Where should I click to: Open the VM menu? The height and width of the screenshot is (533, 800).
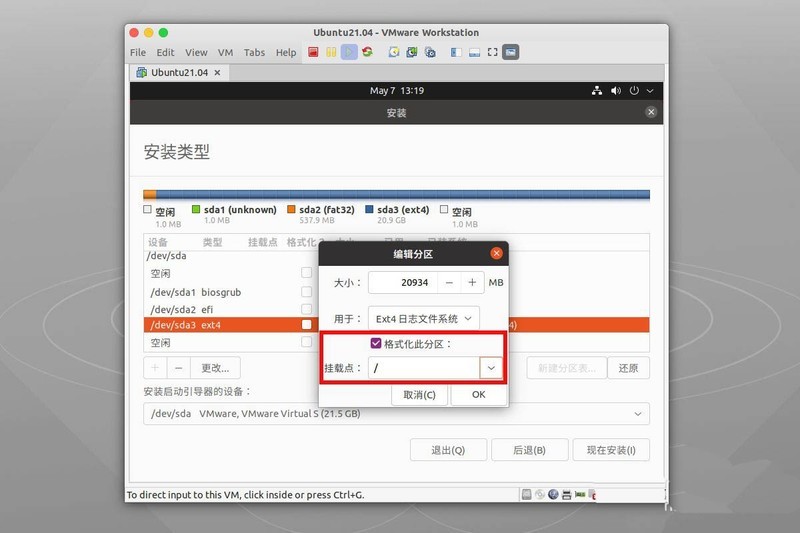[225, 52]
